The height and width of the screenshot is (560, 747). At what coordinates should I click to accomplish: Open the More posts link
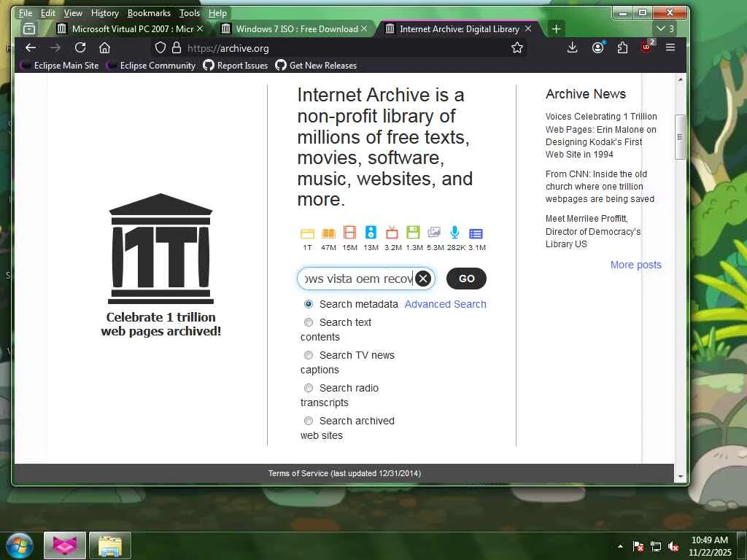[x=636, y=265]
